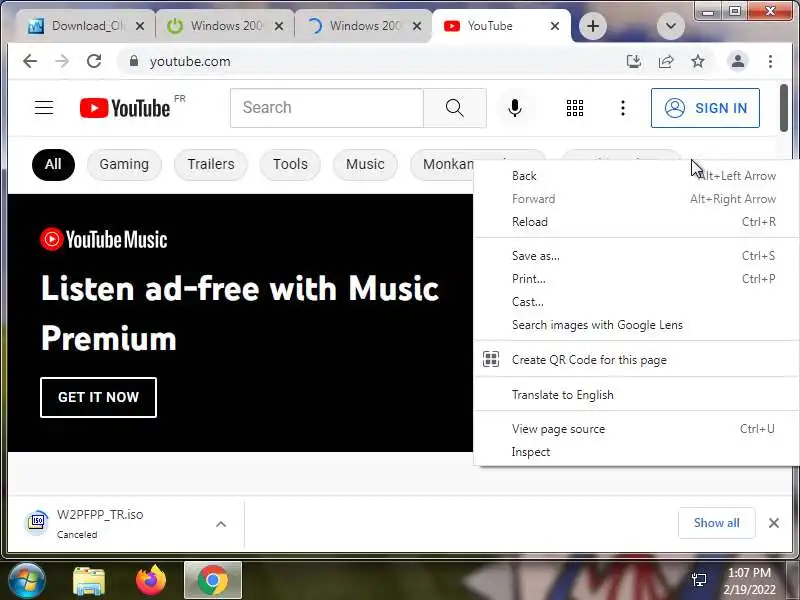Search with your voice microphone icon
The image size is (800, 600).
point(515,108)
